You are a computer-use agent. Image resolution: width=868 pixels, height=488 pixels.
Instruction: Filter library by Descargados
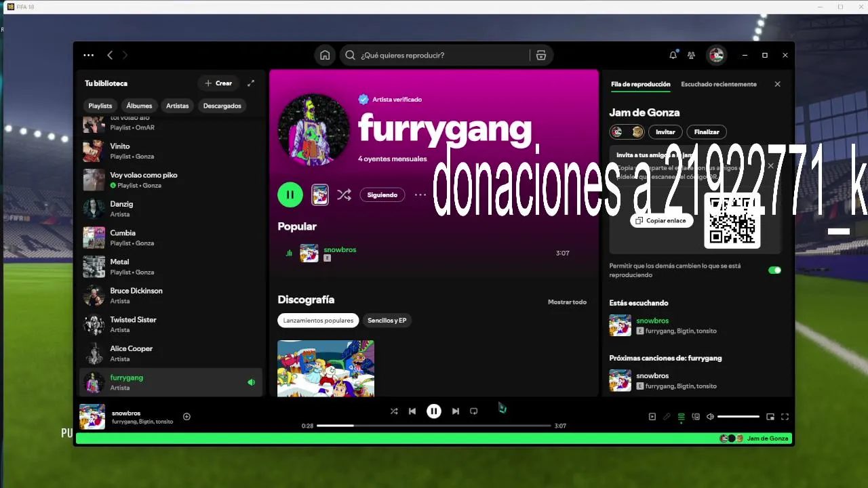pyautogui.click(x=222, y=106)
